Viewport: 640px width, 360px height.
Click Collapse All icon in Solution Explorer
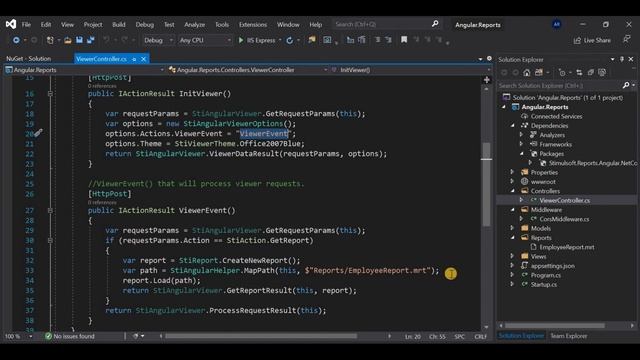591,73
